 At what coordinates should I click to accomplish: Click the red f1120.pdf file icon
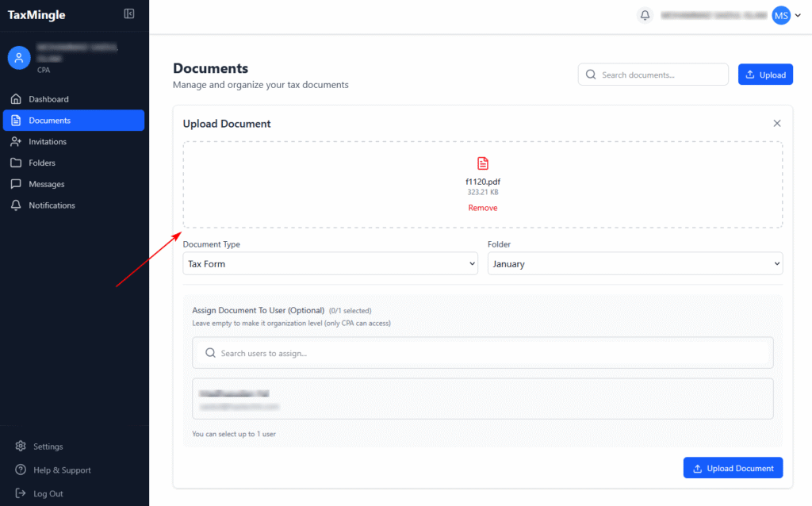click(x=483, y=163)
